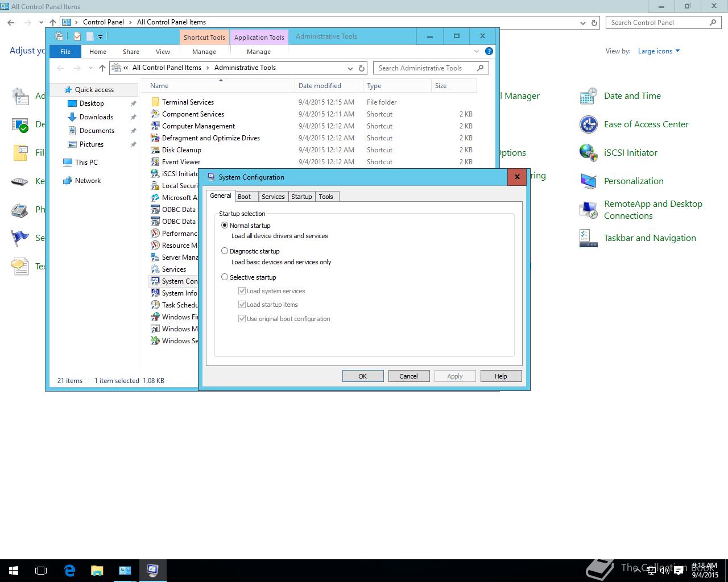This screenshot has width=728, height=582.
Task: Click the Component Services shortcut icon
Action: coord(155,114)
